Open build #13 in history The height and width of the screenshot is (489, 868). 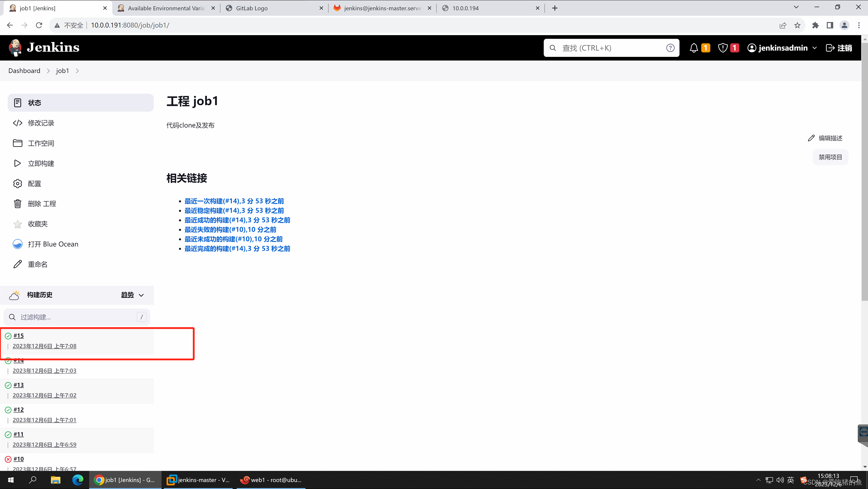(x=19, y=385)
